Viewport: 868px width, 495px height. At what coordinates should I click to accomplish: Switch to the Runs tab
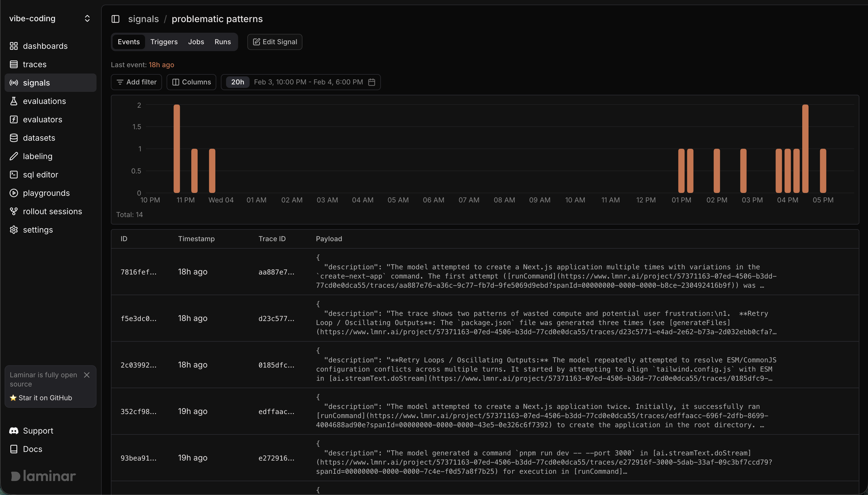click(x=222, y=41)
